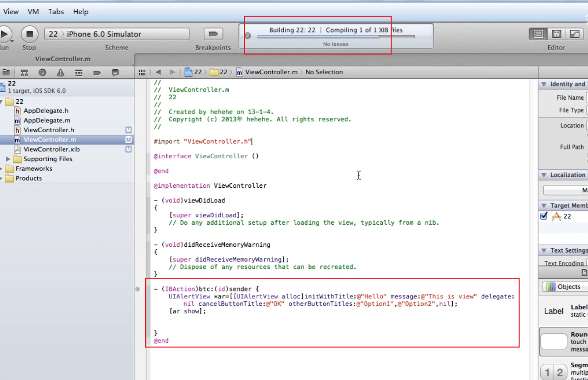Click the build activity indicator badge
The width and height of the screenshot is (588, 380).
pos(248,35)
